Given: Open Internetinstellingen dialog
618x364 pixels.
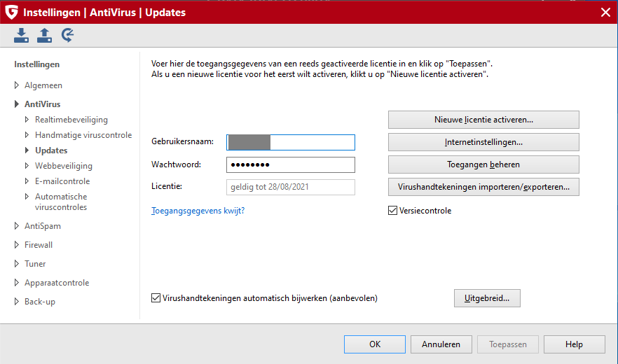Looking at the screenshot, I should pos(483,142).
